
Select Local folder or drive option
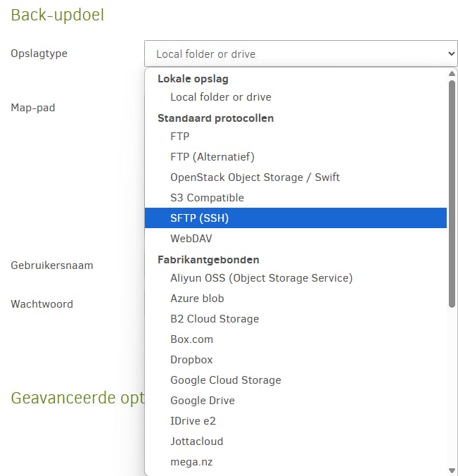220,97
